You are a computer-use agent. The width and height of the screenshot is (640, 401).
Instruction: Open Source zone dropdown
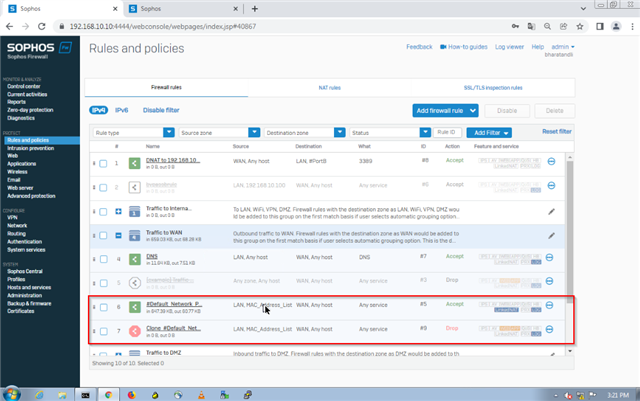point(219,133)
